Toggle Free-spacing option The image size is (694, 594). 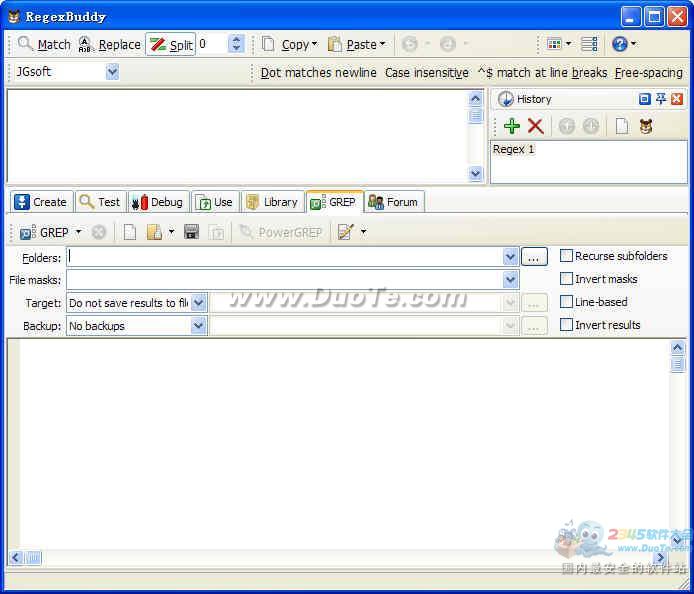[649, 73]
